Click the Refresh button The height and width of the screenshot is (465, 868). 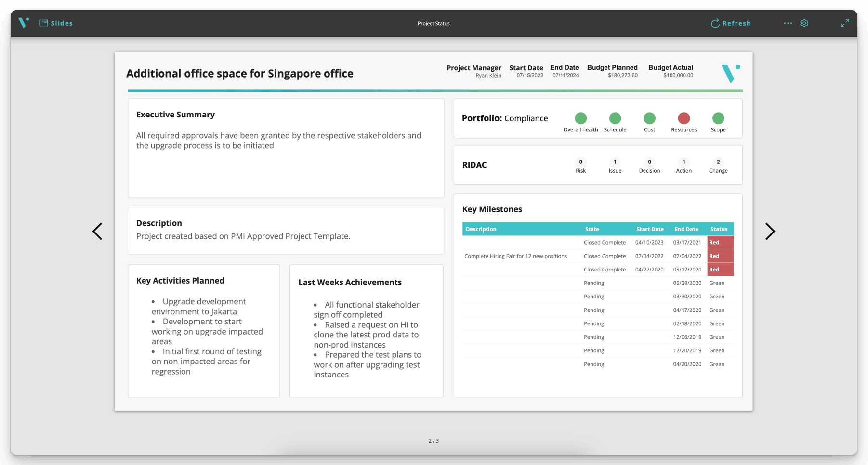coord(731,23)
